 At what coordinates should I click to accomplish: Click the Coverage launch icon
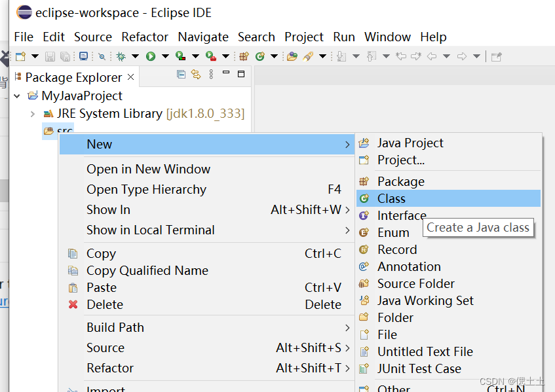click(x=180, y=56)
